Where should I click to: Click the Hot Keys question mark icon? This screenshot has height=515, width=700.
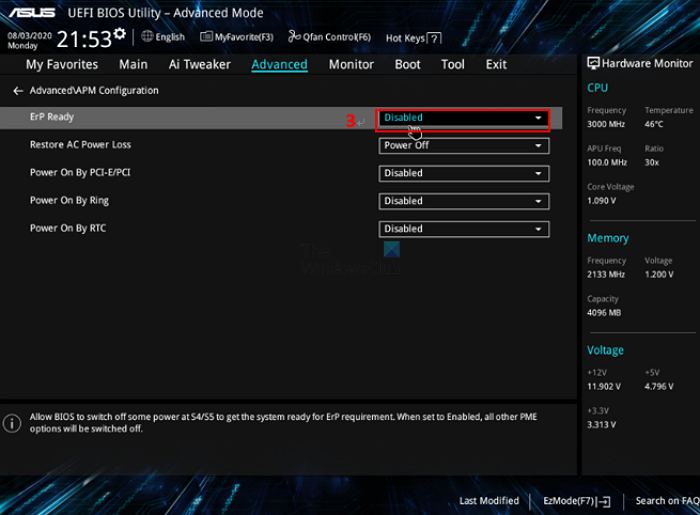(434, 38)
